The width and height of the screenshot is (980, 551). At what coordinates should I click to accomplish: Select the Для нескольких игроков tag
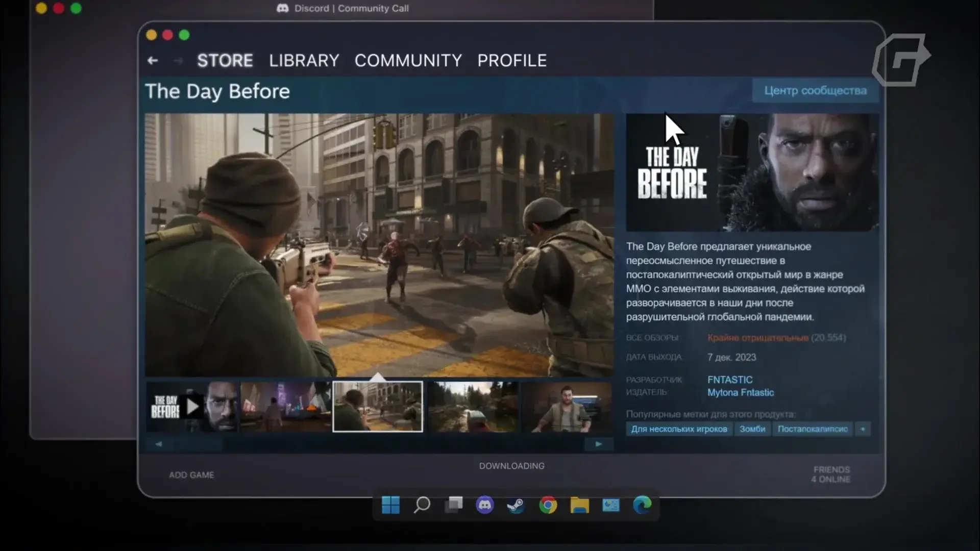679,429
